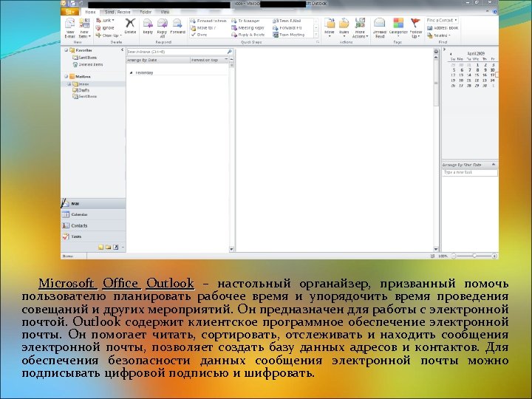Click the search magnifier icon
The height and width of the screenshot is (399, 532).
point(230,52)
